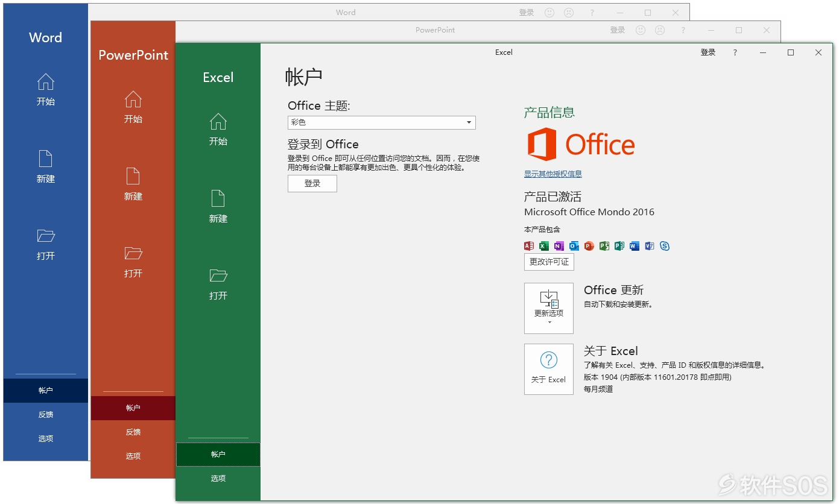Screen dimensions: 839x504
Task: Select 帐户 tab in Word sidebar
Action: (x=46, y=391)
